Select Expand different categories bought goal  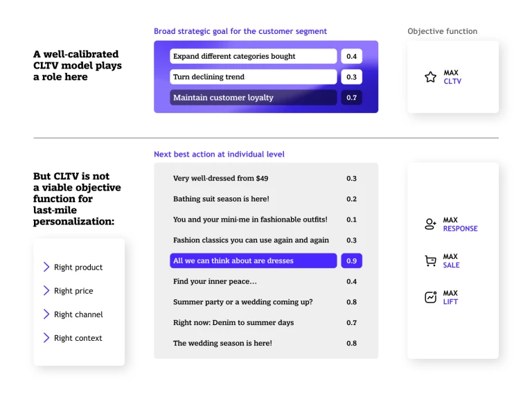coord(253,56)
